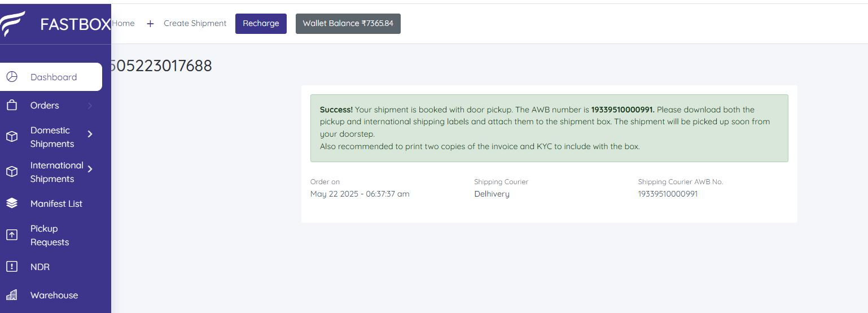Click the Shipping Courier AWB number value
The width and height of the screenshot is (868, 313).
(668, 194)
